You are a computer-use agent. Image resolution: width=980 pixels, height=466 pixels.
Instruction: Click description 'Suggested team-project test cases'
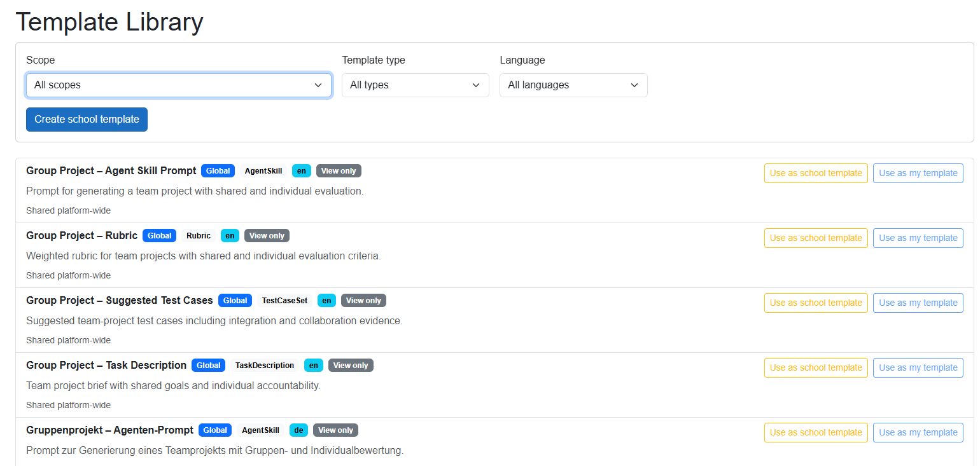tap(214, 320)
